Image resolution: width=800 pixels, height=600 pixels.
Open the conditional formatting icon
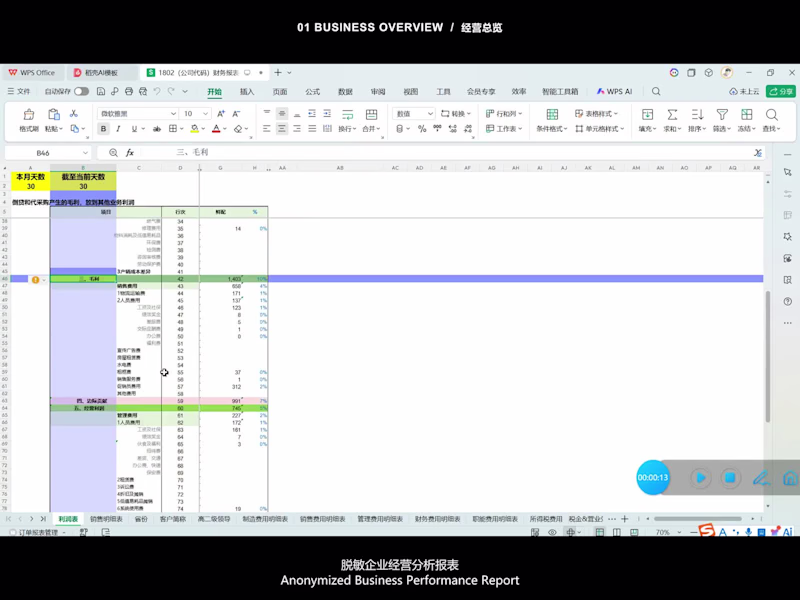click(x=552, y=114)
